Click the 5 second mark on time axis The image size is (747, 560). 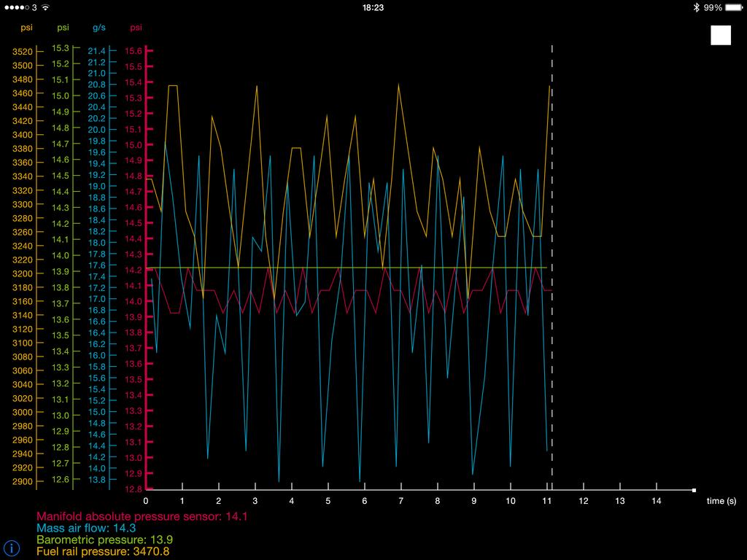point(328,501)
